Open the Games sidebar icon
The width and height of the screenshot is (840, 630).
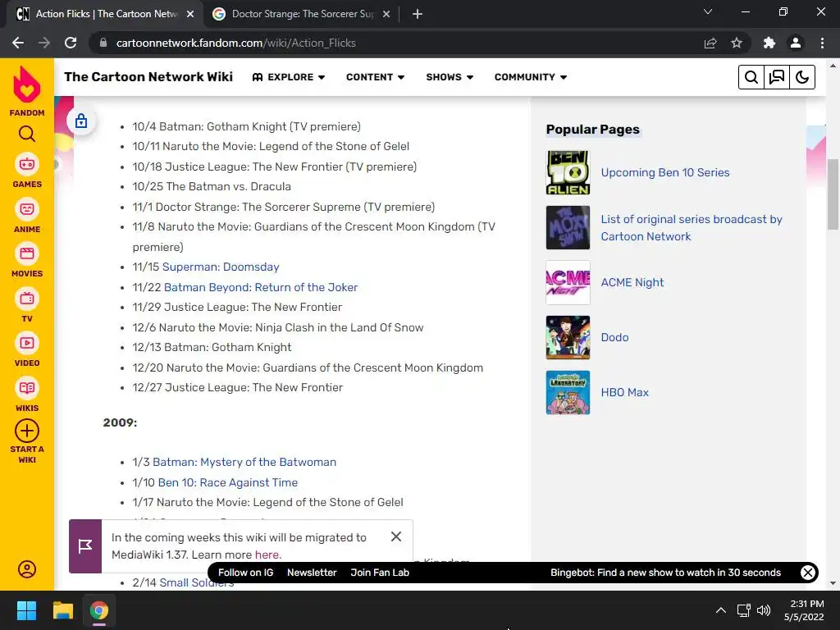tap(27, 164)
